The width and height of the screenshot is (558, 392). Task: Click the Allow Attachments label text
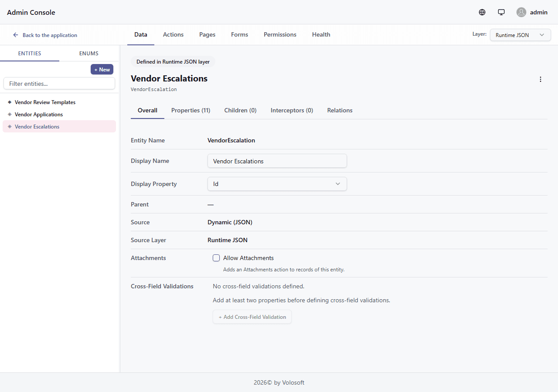pos(248,258)
